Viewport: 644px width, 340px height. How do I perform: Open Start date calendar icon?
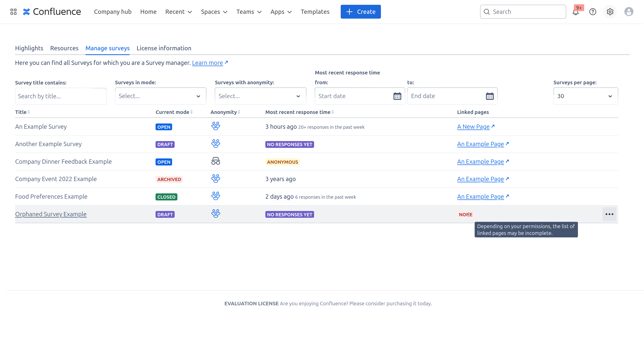pos(397,96)
